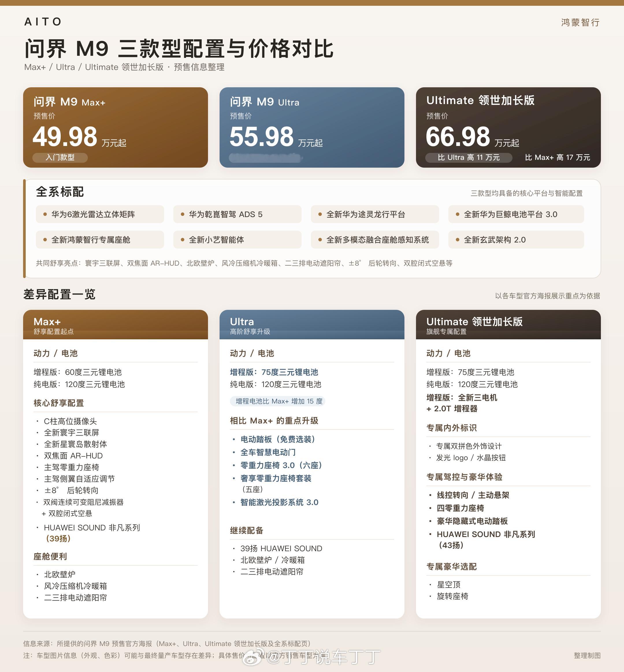The image size is (624, 672).
Task: Select the 全新华为巨鲸电池平台 3.0 chip
Action: pyautogui.click(x=516, y=214)
